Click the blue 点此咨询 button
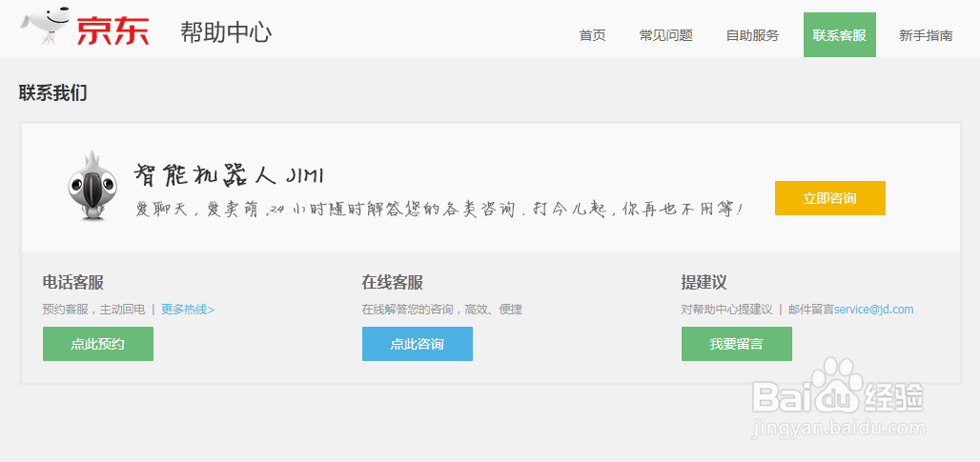 tap(418, 344)
